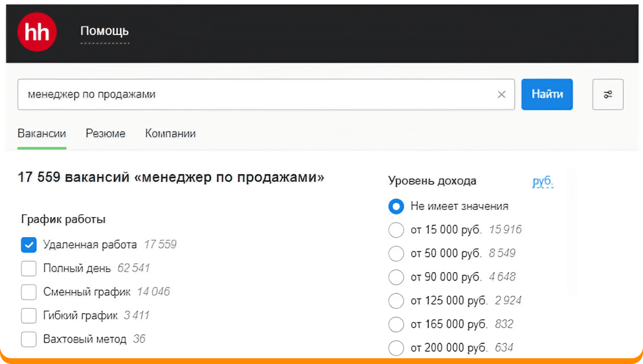643x364 pixels.
Task: Open advanced search filters icon
Action: point(607,95)
